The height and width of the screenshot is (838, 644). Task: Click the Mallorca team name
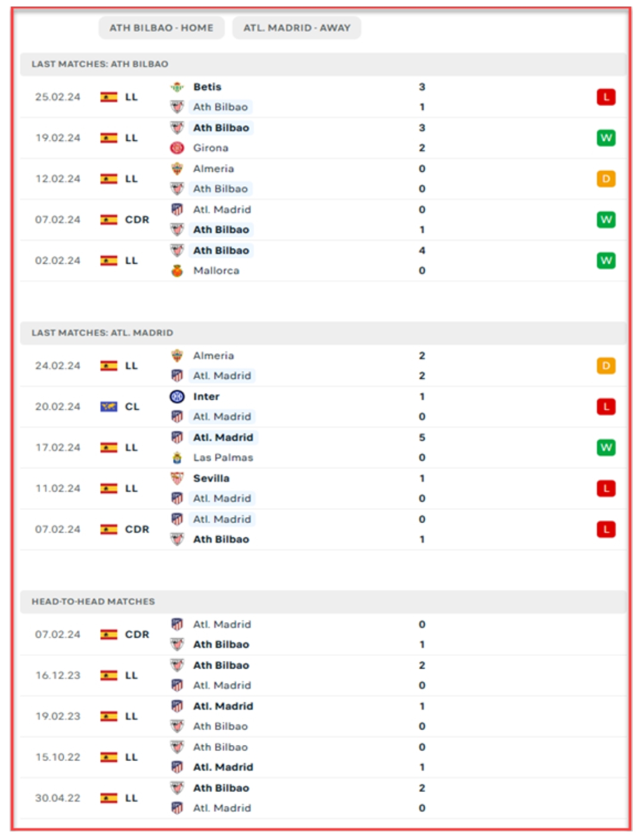(216, 271)
